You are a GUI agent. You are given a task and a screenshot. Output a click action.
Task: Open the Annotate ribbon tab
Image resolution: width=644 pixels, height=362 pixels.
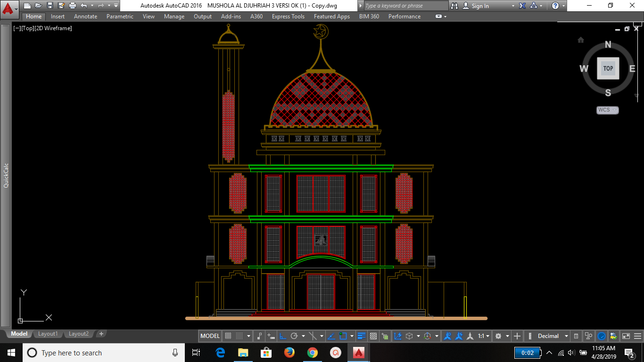point(85,16)
